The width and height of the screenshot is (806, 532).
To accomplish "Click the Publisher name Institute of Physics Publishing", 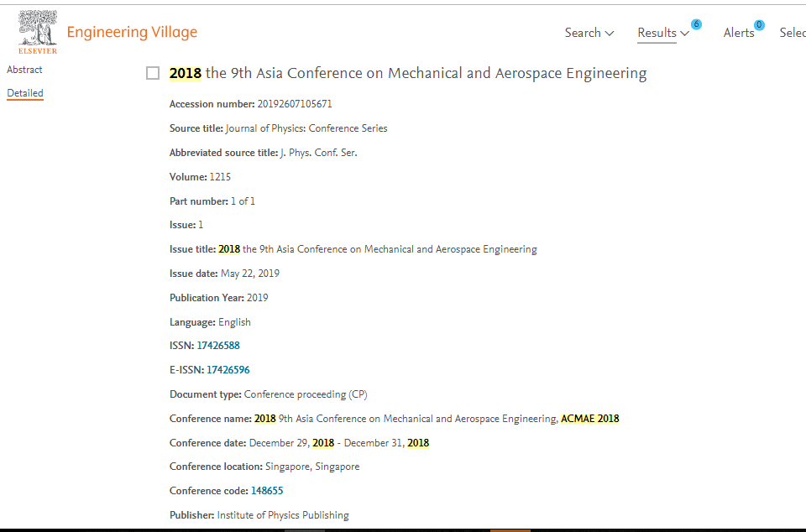I will [283, 515].
